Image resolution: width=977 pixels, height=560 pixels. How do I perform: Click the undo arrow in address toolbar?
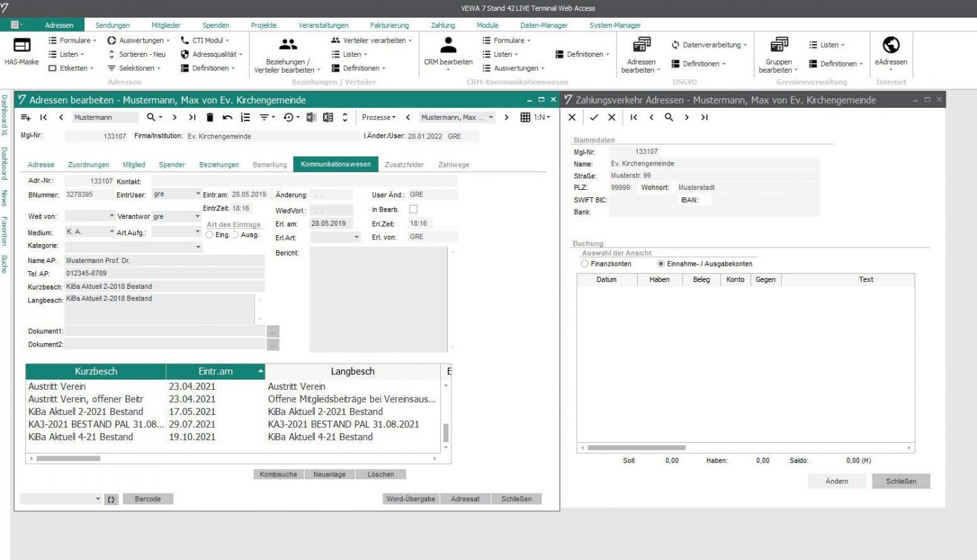point(227,117)
